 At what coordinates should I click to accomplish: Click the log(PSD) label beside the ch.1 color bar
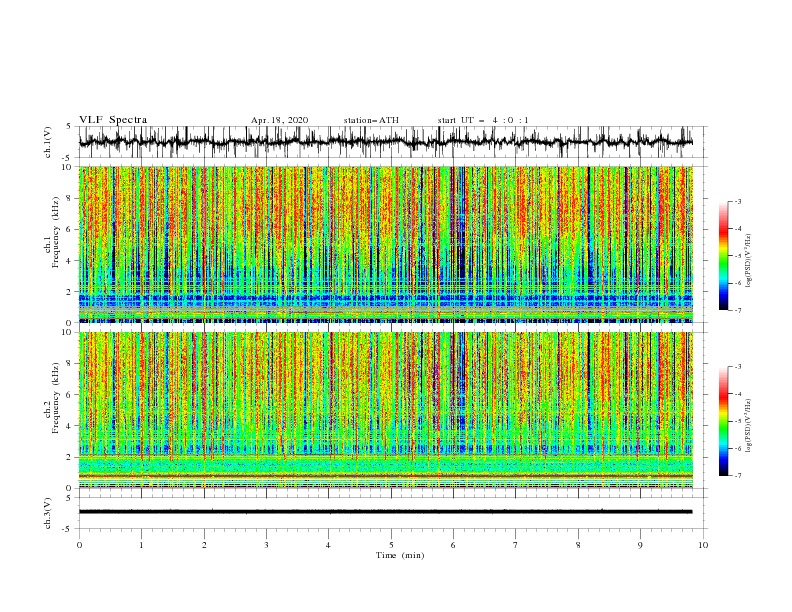click(x=750, y=261)
